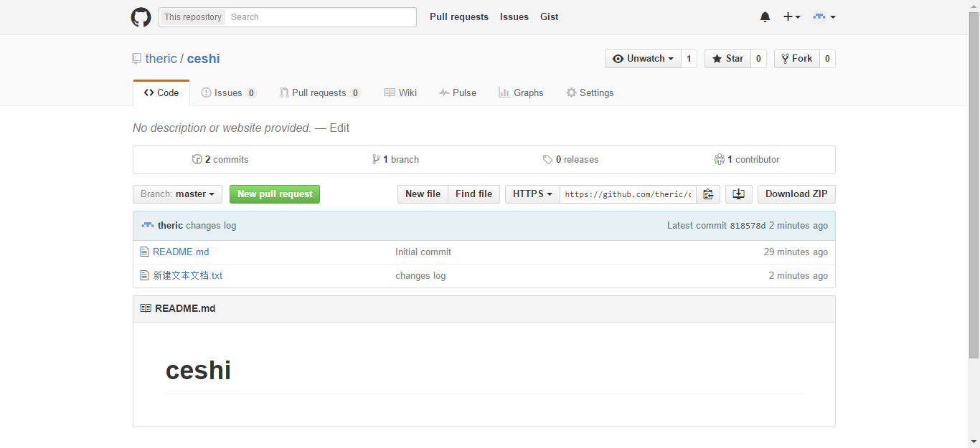Star the repository
The height and width of the screenshot is (448, 980).
[x=727, y=59]
